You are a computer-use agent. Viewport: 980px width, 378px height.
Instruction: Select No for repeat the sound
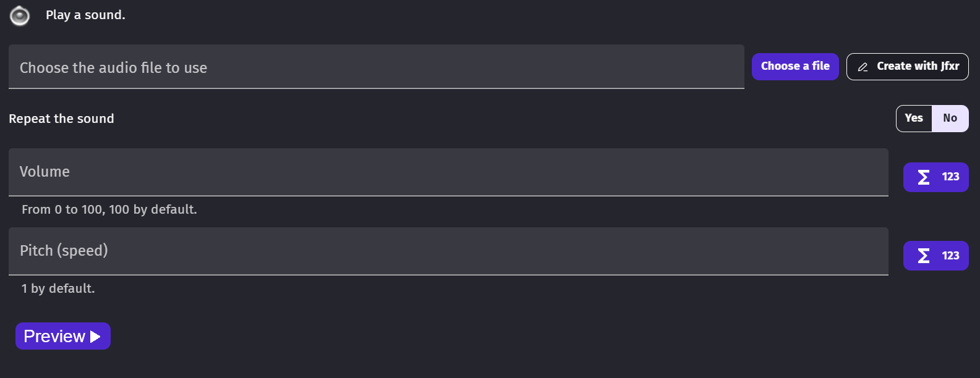tap(950, 119)
